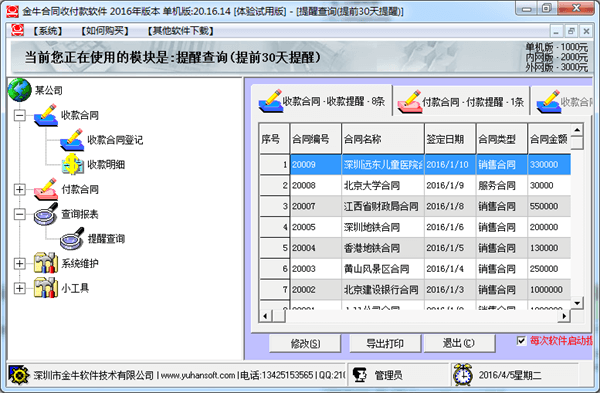Open the 【如何购买】 menu
The image size is (600, 393).
(x=105, y=31)
